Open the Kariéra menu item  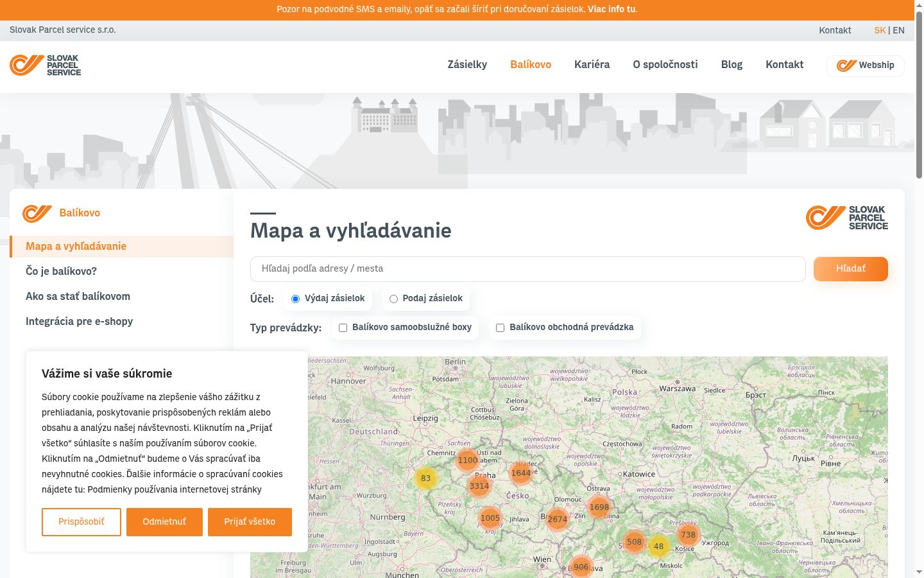click(592, 64)
